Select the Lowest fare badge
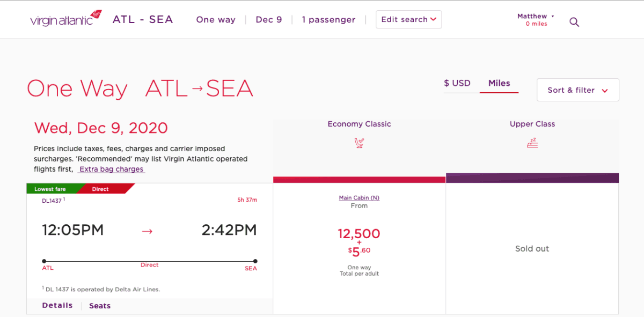The width and height of the screenshot is (644, 317). [51, 188]
